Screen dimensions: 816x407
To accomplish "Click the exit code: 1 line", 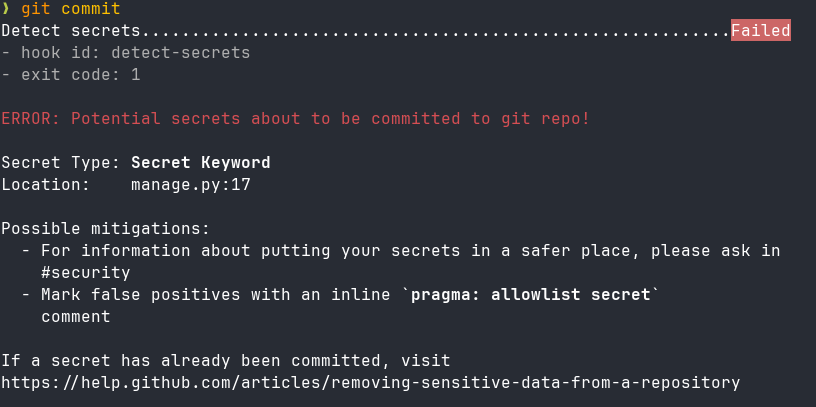I will coord(70,75).
